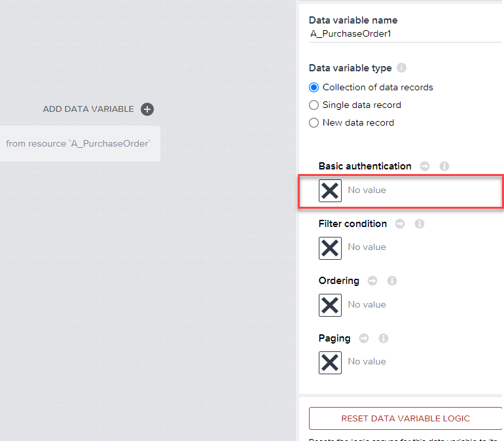The height and width of the screenshot is (441, 504).
Task: Click info icon beside Ordering
Action: (392, 281)
